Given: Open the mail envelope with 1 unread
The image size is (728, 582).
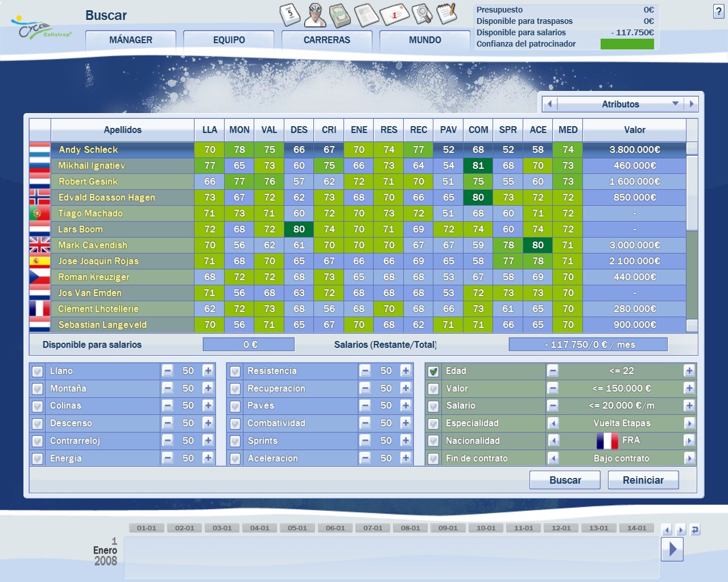Looking at the screenshot, I should point(394,15).
